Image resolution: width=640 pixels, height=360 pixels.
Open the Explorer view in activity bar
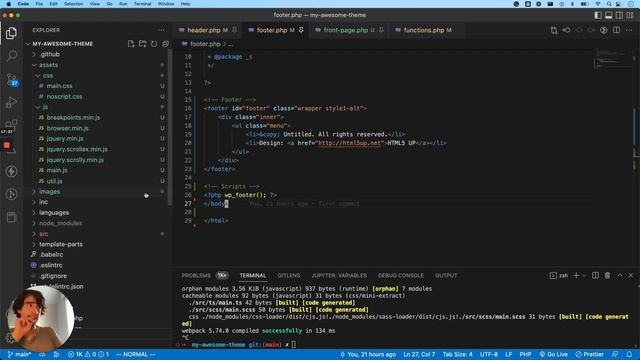point(11,33)
